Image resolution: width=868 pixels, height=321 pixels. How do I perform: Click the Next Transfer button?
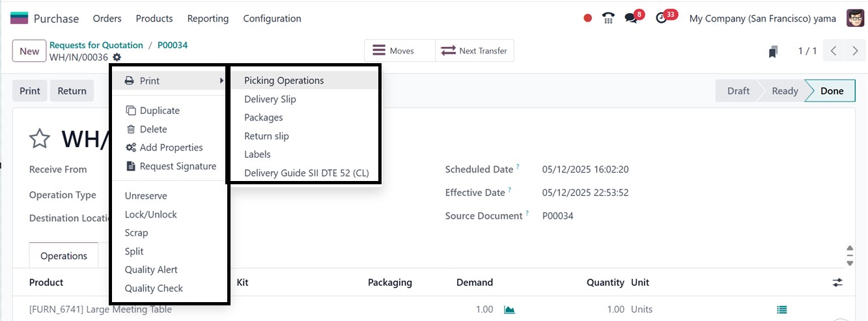(475, 51)
